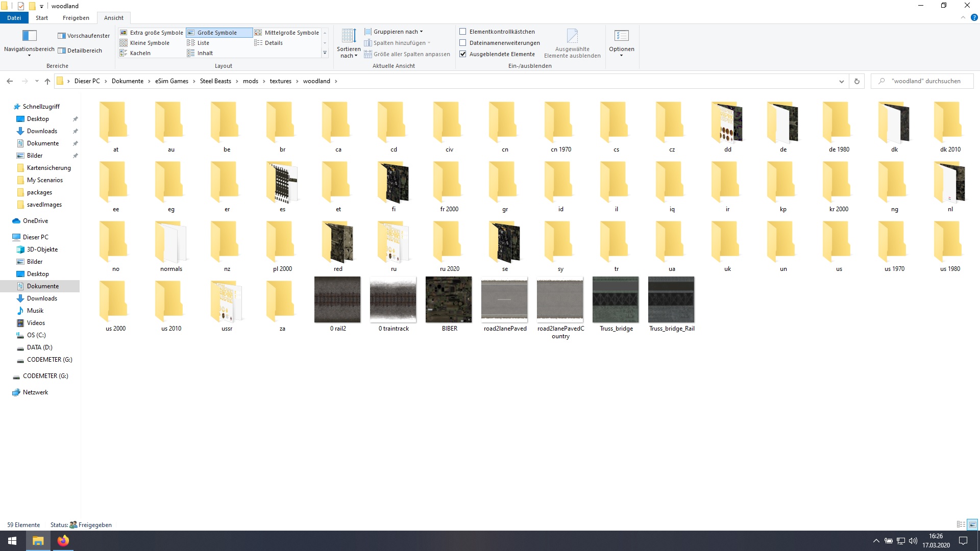The width and height of the screenshot is (980, 551).
Task: Expand the address bar history dropdown
Action: point(841,81)
